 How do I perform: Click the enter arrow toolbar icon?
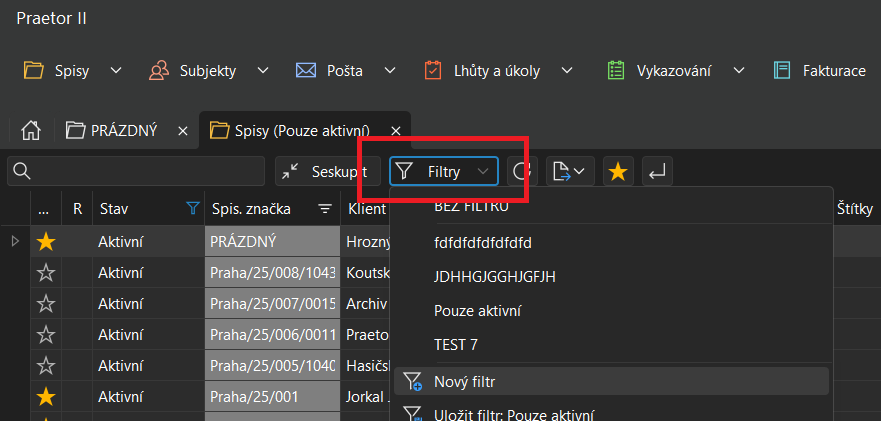(x=657, y=172)
